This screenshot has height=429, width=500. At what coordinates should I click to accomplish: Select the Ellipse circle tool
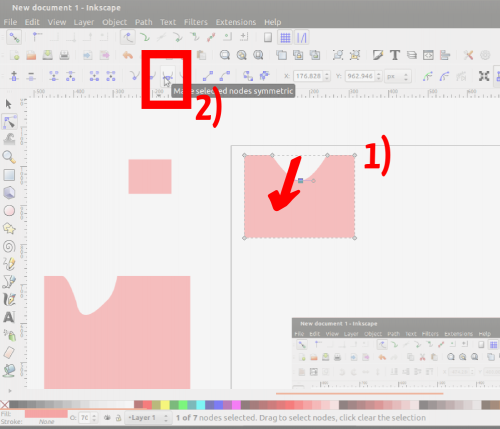[9, 211]
